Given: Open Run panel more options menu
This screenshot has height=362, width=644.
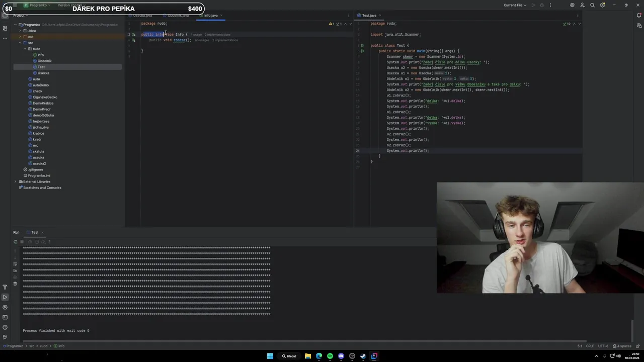Looking at the screenshot, I should point(49,242).
